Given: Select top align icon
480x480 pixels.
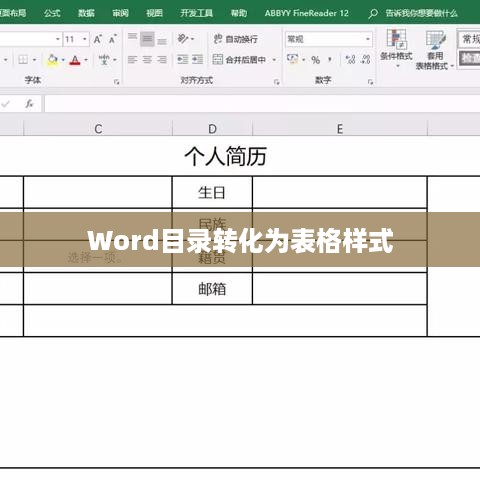Looking at the screenshot, I should click(x=132, y=37).
